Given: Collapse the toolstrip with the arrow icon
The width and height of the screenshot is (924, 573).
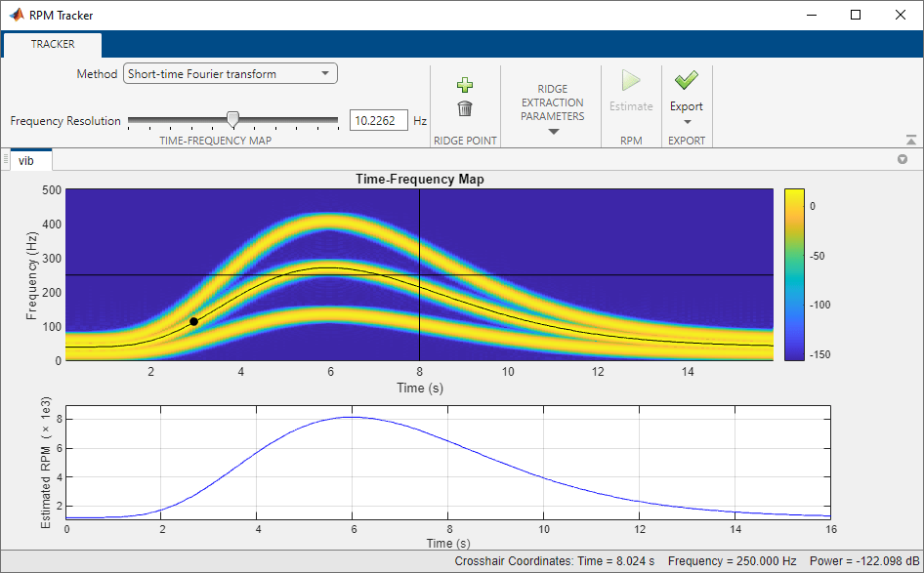Looking at the screenshot, I should 911,140.
